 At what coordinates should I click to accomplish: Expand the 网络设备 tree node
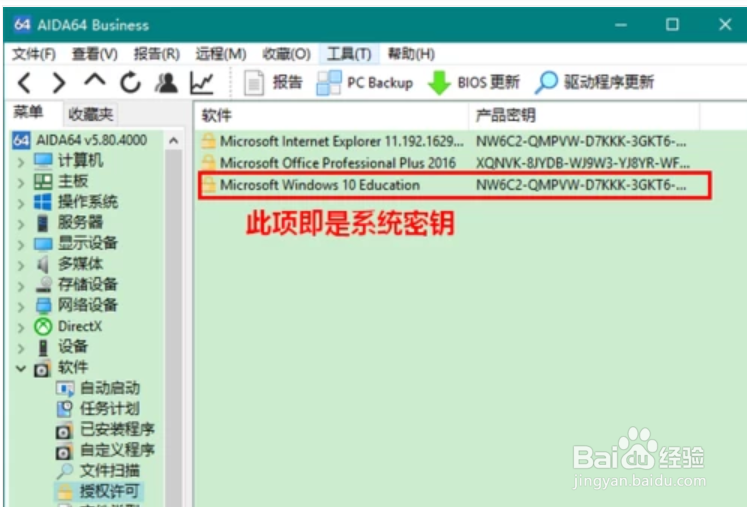click(20, 307)
